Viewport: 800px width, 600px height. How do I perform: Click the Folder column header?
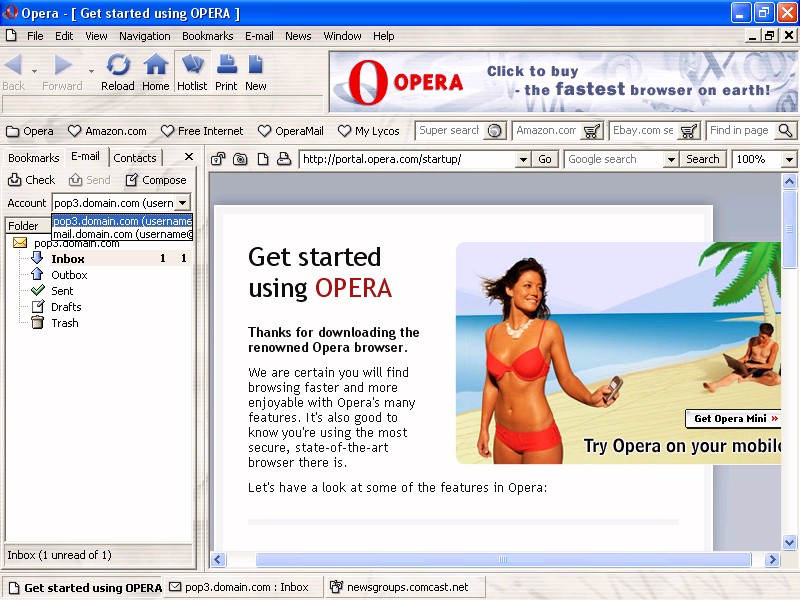tap(28, 226)
